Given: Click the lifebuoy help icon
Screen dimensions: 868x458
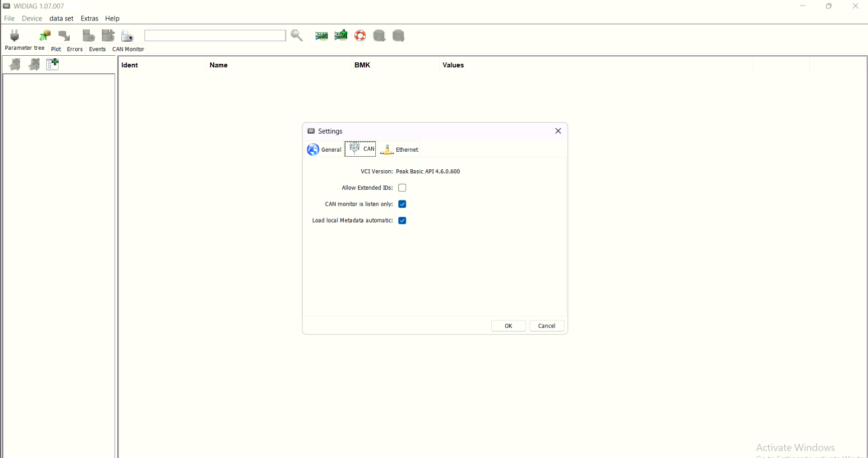Looking at the screenshot, I should coord(360,35).
